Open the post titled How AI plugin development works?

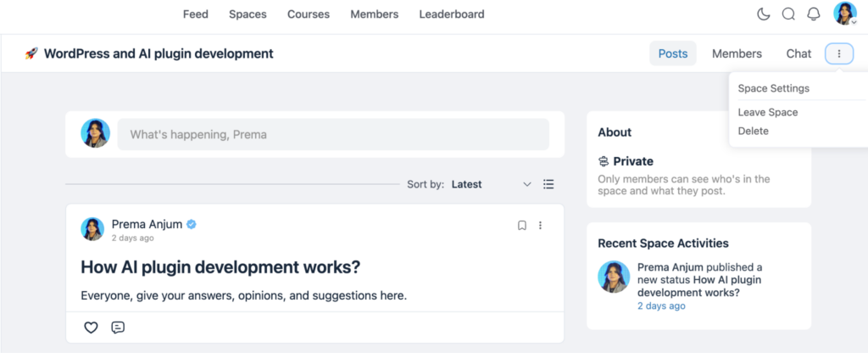point(220,267)
